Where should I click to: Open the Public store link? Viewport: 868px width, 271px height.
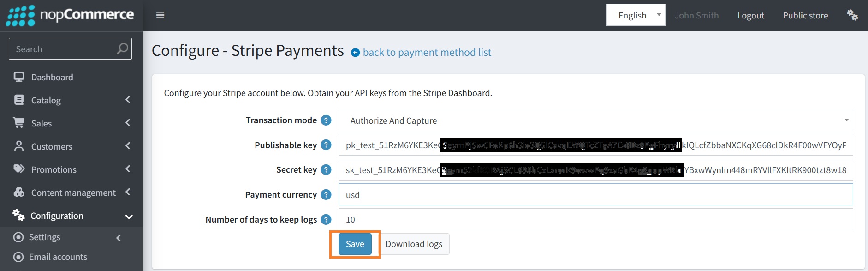[x=805, y=15]
